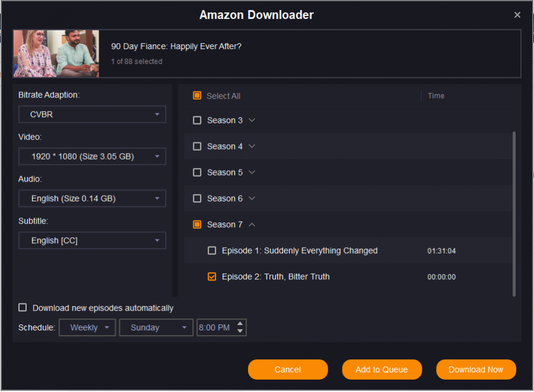Click the Download Now button

[x=476, y=369]
